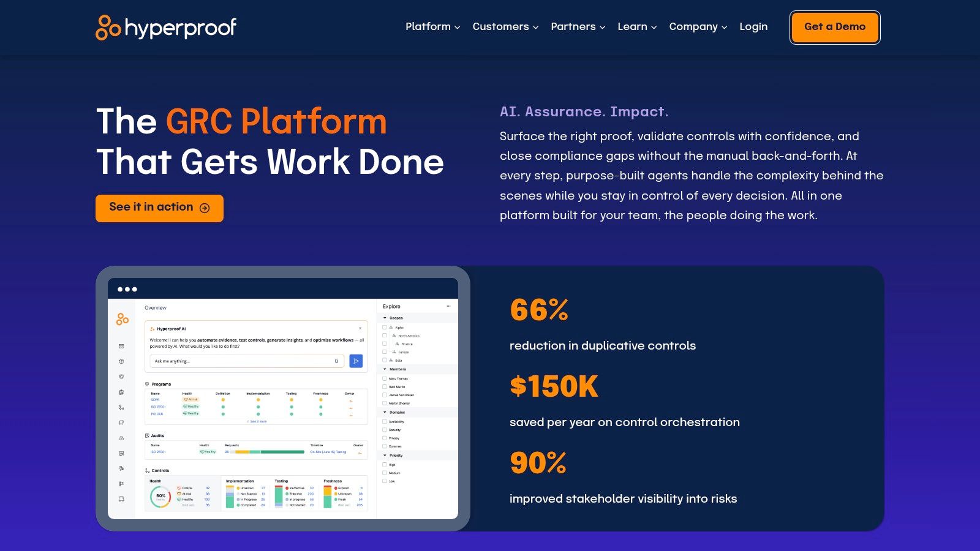Check the High priority checkbox
Screen dimensions: 980x551
click(385, 464)
